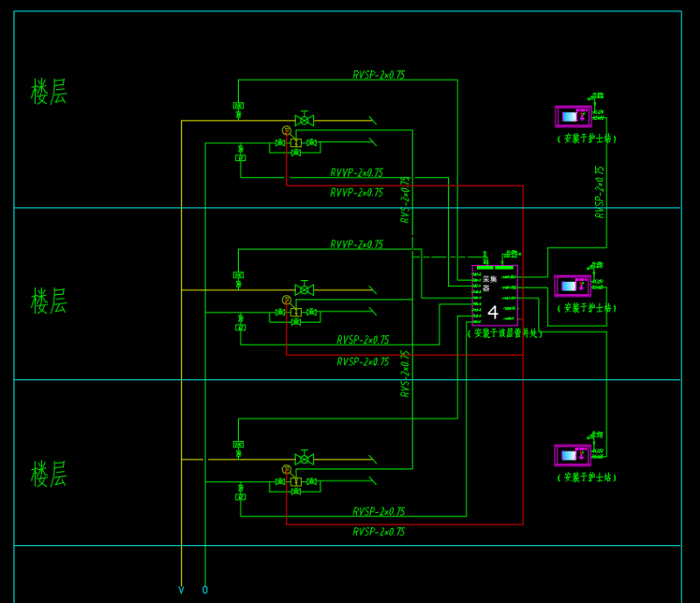The height and width of the screenshot is (603, 700).
Task: Click the RVSP-2x0.75 label just above the lowest red wire
Action: (x=379, y=511)
